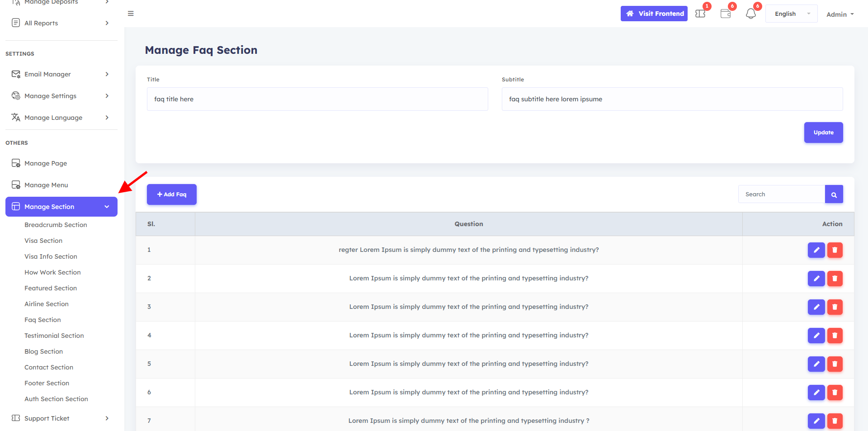Open Auth Section Section submenu item

56,399
